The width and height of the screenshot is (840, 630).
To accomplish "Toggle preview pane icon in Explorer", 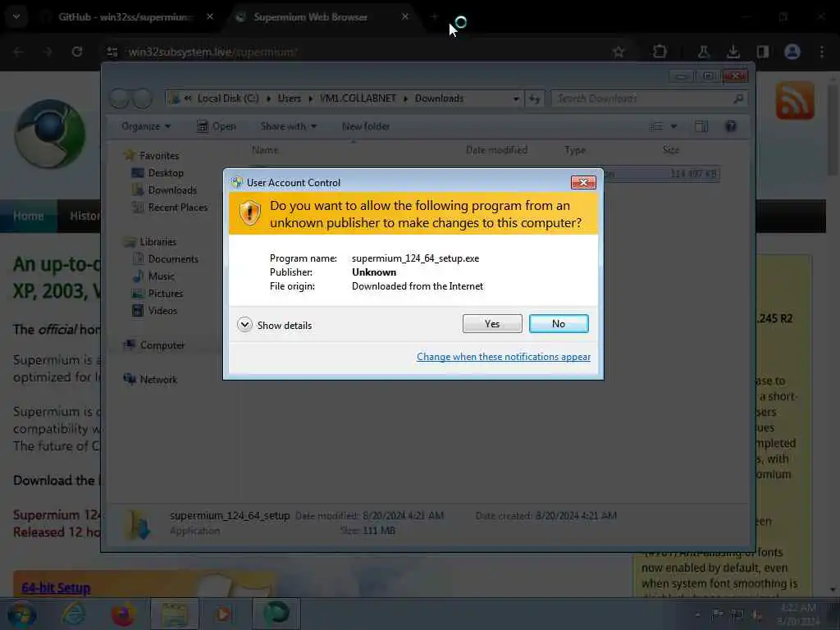I will 701,126.
